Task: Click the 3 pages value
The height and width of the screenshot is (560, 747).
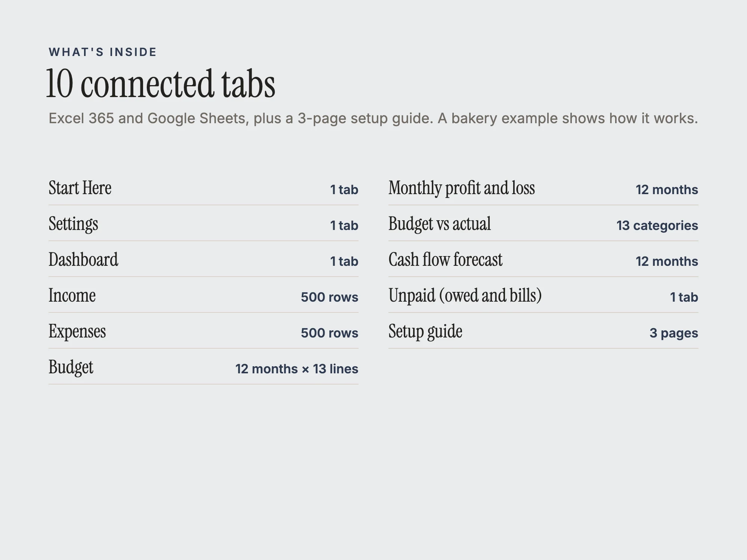Action: [674, 333]
